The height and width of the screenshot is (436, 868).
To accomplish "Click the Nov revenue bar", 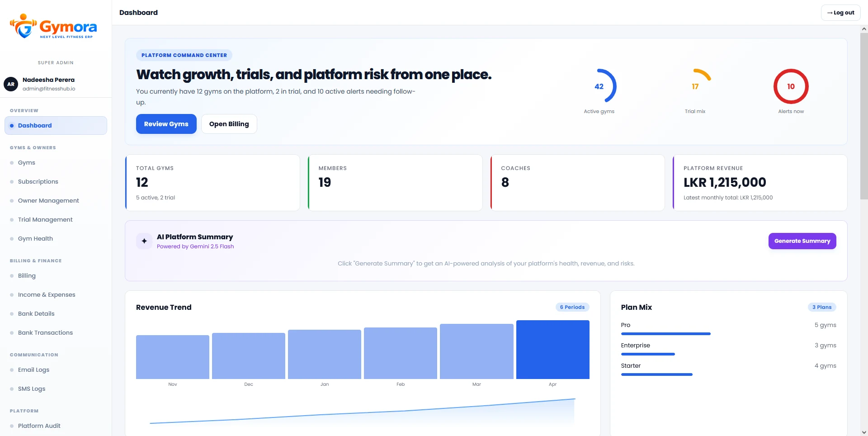I will (x=173, y=357).
